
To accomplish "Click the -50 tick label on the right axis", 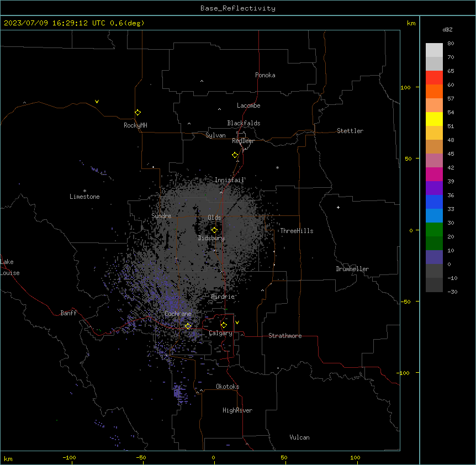I will (405, 302).
